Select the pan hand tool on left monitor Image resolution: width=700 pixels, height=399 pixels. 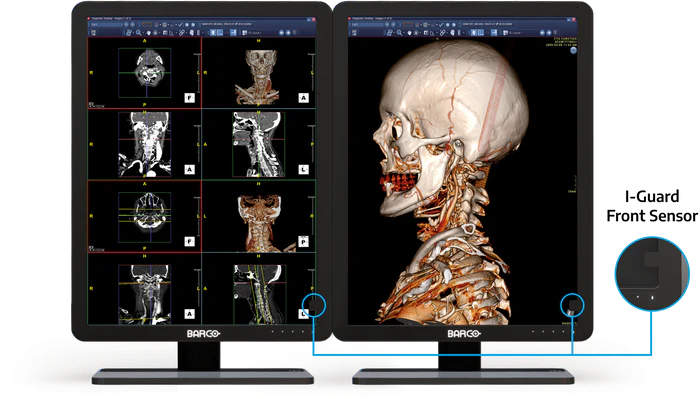pos(149,33)
